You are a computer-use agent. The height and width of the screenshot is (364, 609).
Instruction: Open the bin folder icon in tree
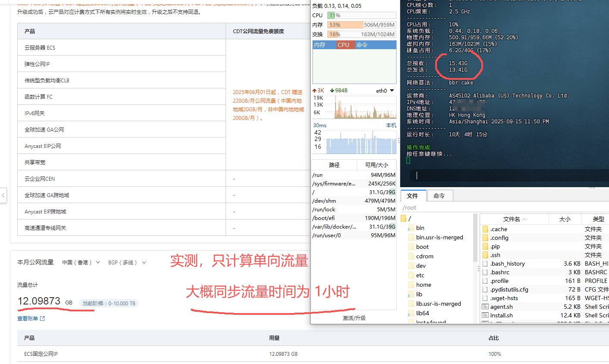(x=411, y=228)
